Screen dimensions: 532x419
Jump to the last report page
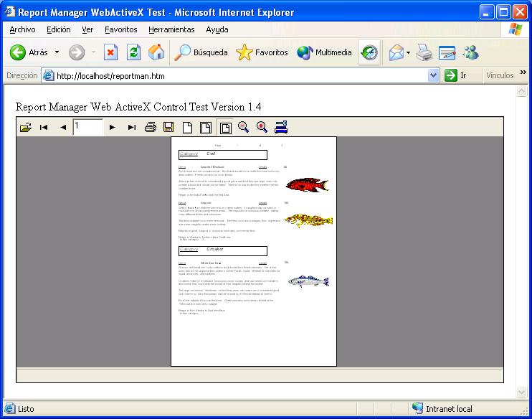(x=131, y=128)
